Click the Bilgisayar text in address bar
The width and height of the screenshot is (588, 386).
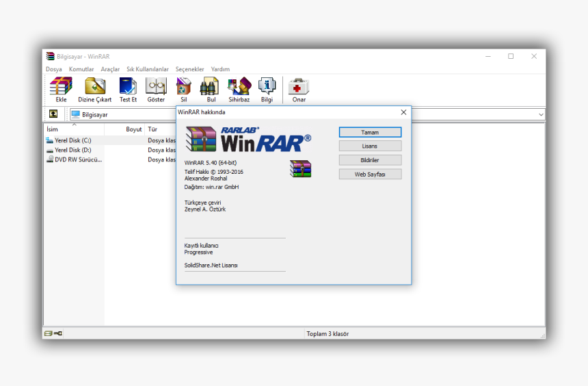[95, 114]
